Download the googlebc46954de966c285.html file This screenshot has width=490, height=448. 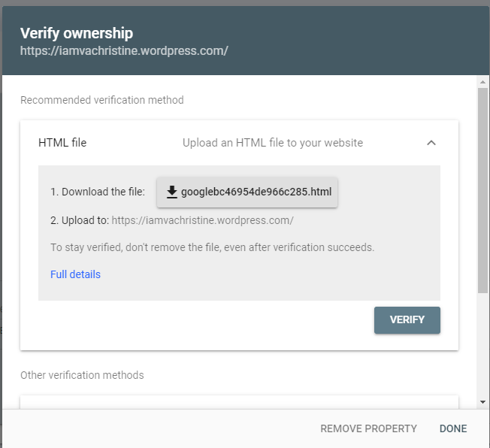click(247, 192)
